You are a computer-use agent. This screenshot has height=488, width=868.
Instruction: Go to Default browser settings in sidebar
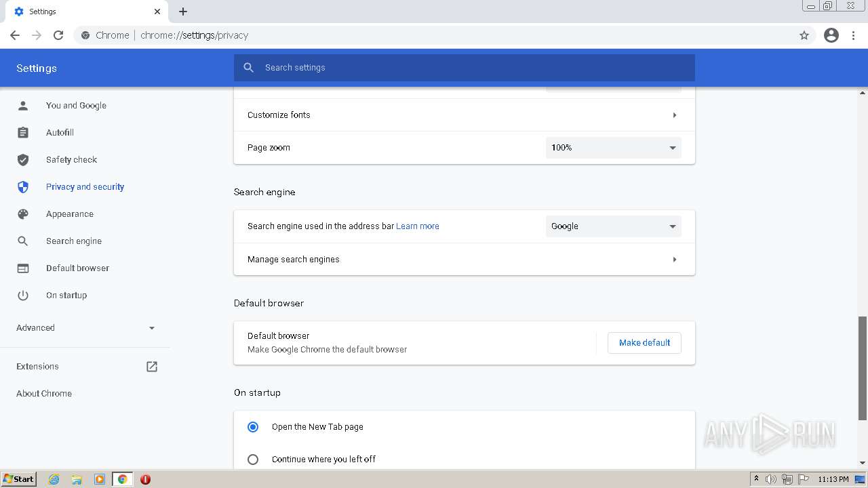77,268
